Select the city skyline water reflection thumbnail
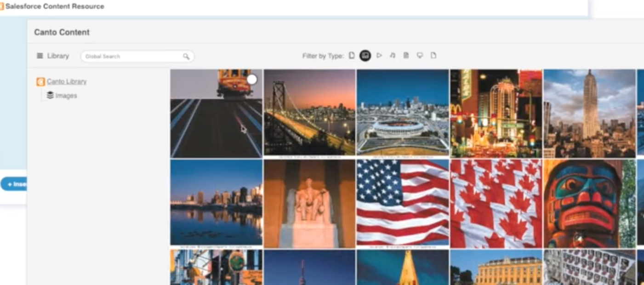 216,202
